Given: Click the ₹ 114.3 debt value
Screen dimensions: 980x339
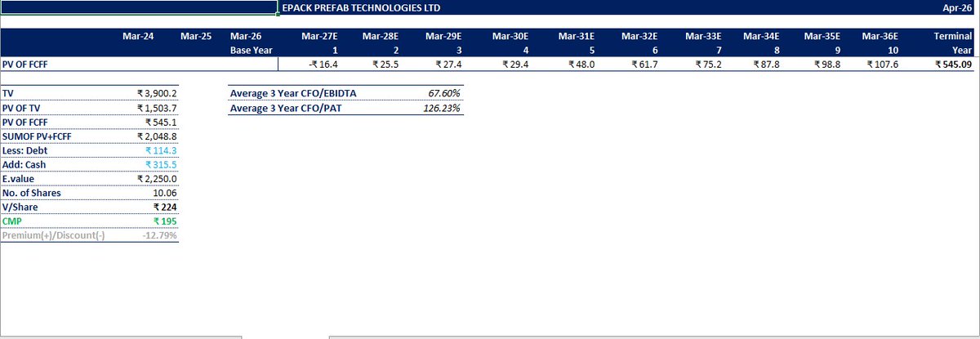Looking at the screenshot, I should pos(160,149).
